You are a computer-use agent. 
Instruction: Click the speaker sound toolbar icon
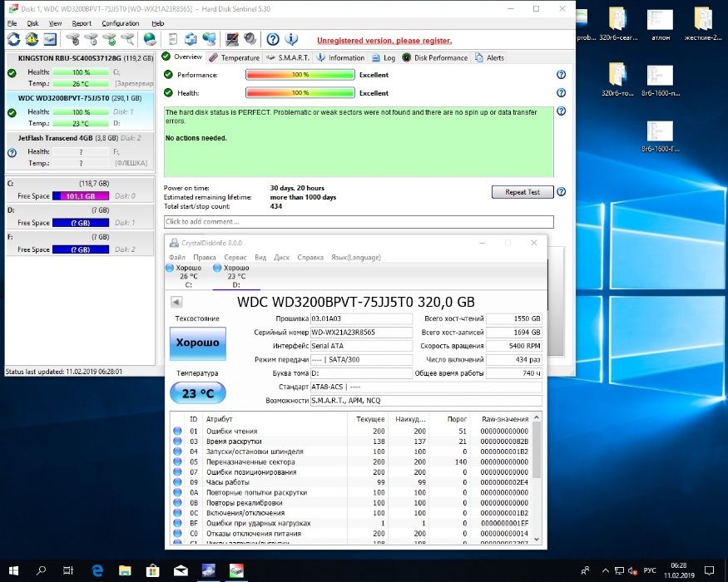coord(250,39)
